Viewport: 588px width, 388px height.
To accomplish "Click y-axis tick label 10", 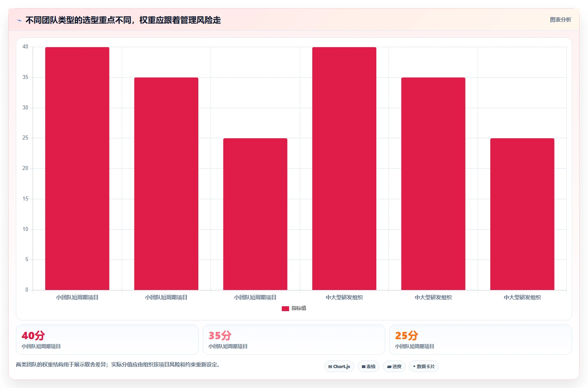I will [25, 229].
